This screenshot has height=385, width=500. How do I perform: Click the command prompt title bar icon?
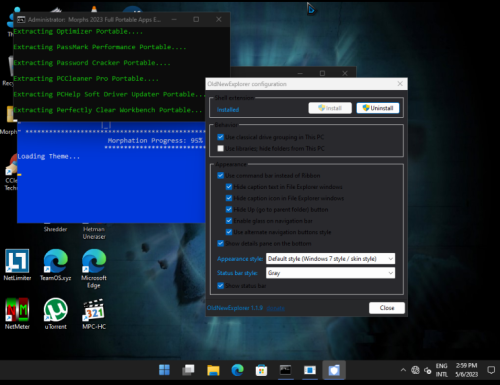(x=21, y=19)
